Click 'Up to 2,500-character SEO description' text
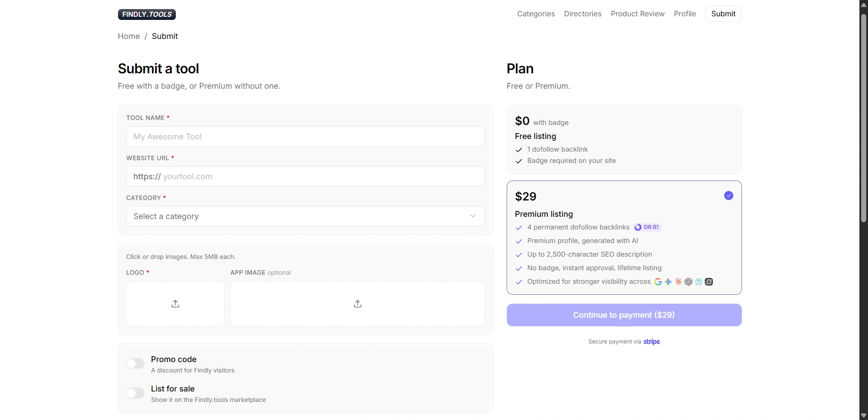The image size is (868, 420). pyautogui.click(x=590, y=254)
